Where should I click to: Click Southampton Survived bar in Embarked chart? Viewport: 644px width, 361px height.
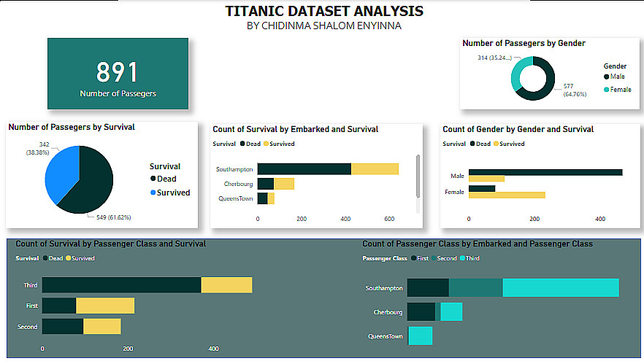click(375, 169)
